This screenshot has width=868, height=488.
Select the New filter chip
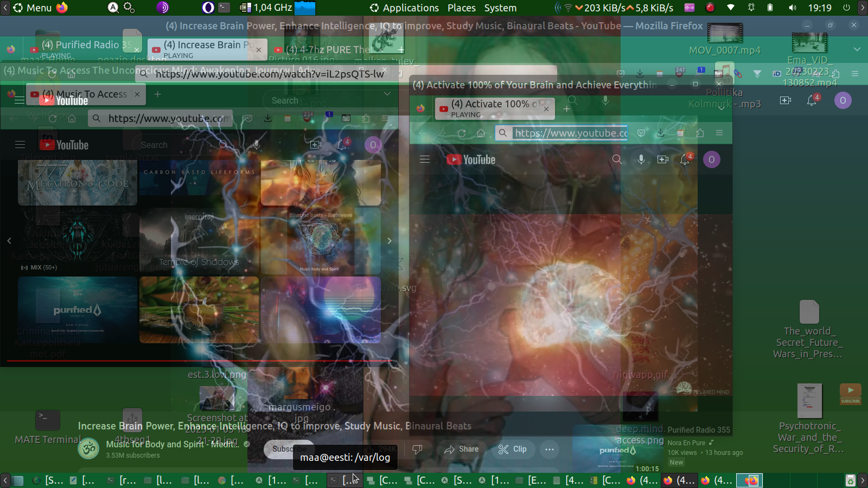pyautogui.click(x=676, y=463)
